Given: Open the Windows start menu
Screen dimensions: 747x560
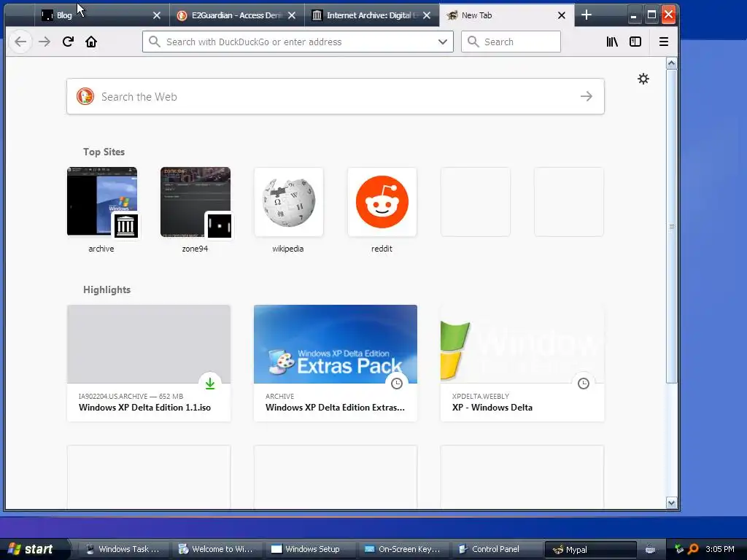Looking at the screenshot, I should (34, 549).
